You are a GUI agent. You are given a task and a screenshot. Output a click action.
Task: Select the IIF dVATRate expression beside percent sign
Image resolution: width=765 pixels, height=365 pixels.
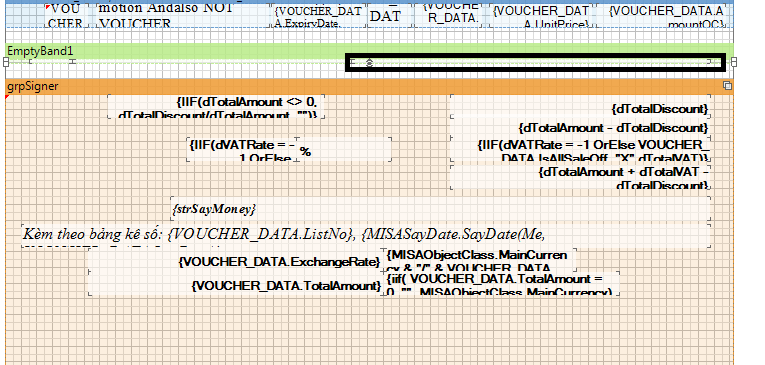click(242, 149)
